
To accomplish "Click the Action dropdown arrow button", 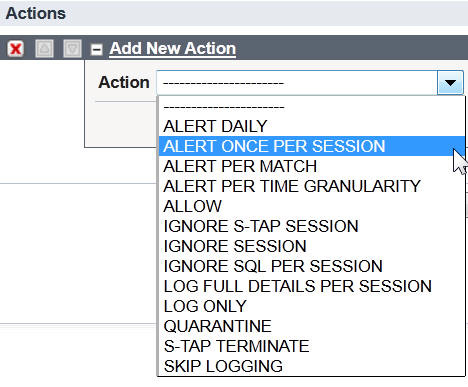I will tap(450, 82).
